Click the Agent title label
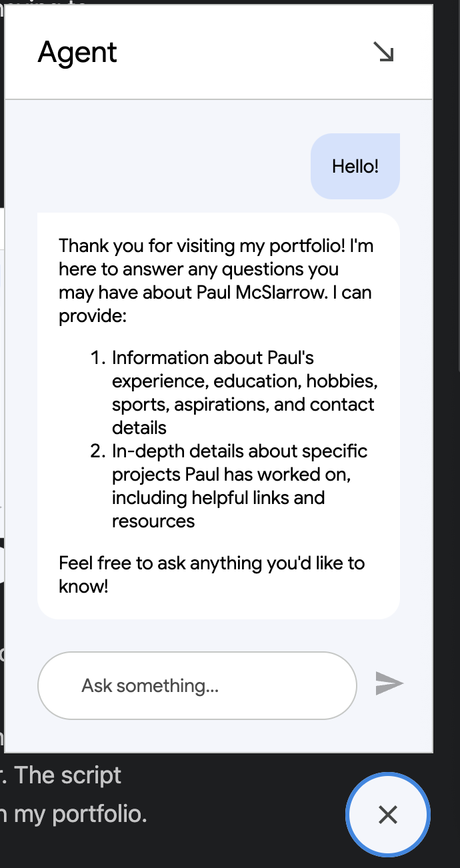Image resolution: width=460 pixels, height=868 pixels. click(77, 51)
